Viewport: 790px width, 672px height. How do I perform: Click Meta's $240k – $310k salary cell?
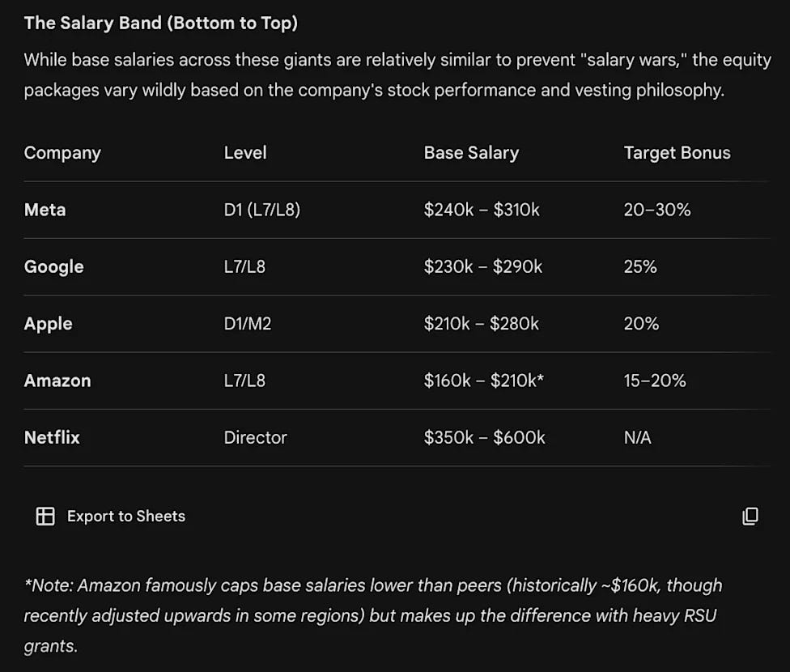pyautogui.click(x=482, y=210)
